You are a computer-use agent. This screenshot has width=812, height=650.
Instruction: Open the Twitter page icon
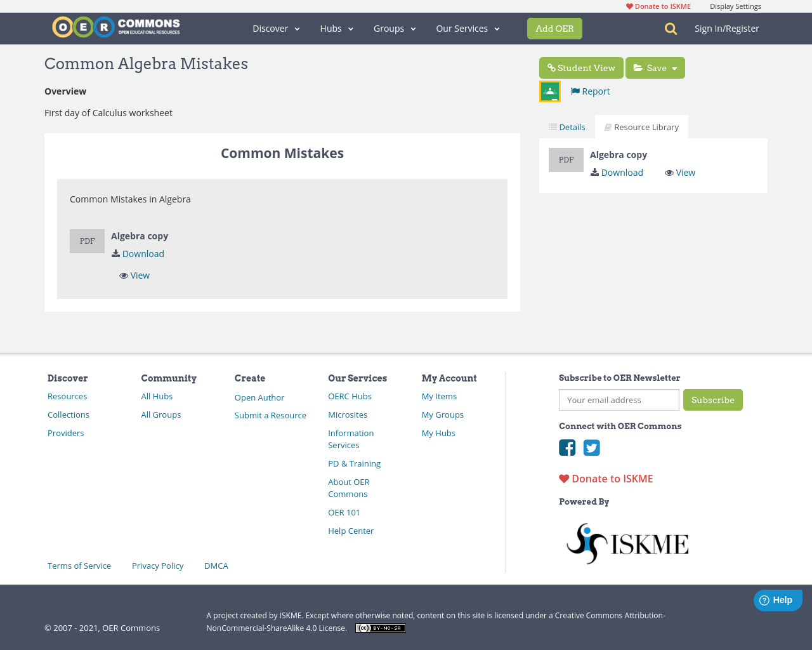(591, 448)
